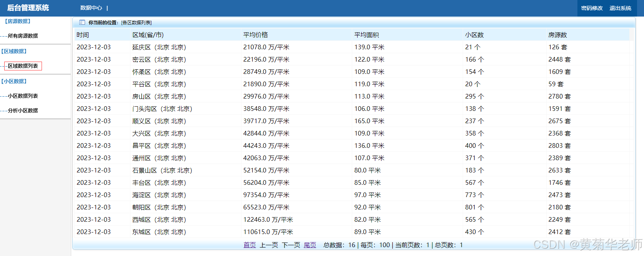Click the 房源数 column header
The height and width of the screenshot is (256, 644).
[x=557, y=35]
